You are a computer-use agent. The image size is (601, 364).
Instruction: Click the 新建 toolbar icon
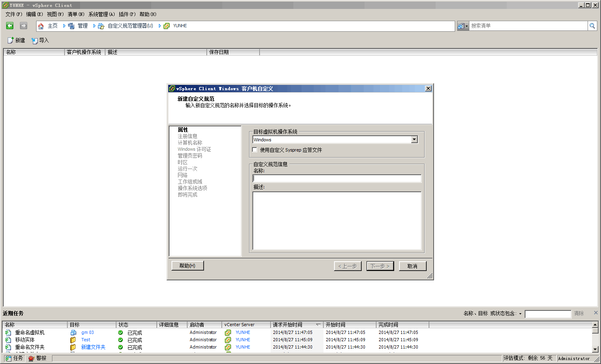click(x=11, y=40)
